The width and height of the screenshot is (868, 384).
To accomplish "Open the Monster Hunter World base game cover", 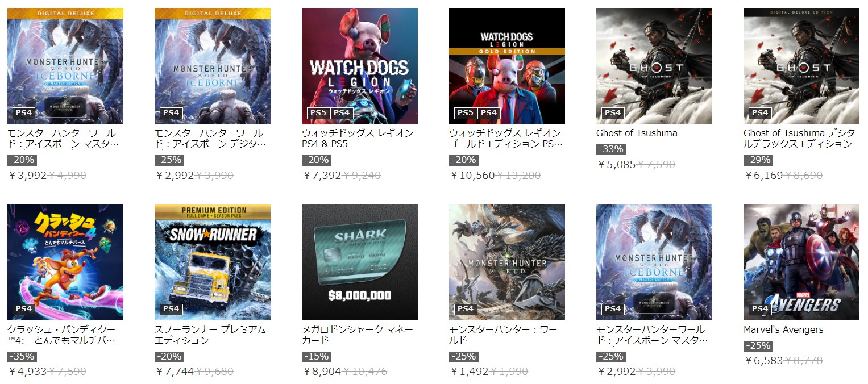I will 507,262.
